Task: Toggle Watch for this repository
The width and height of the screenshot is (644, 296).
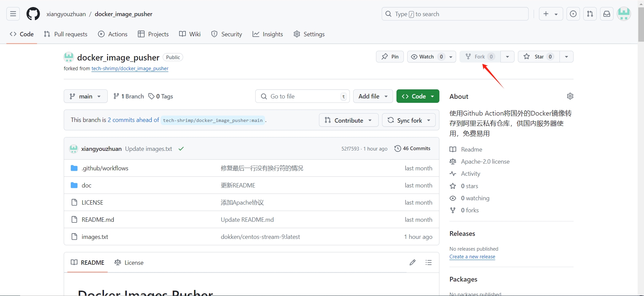Action: [x=427, y=57]
